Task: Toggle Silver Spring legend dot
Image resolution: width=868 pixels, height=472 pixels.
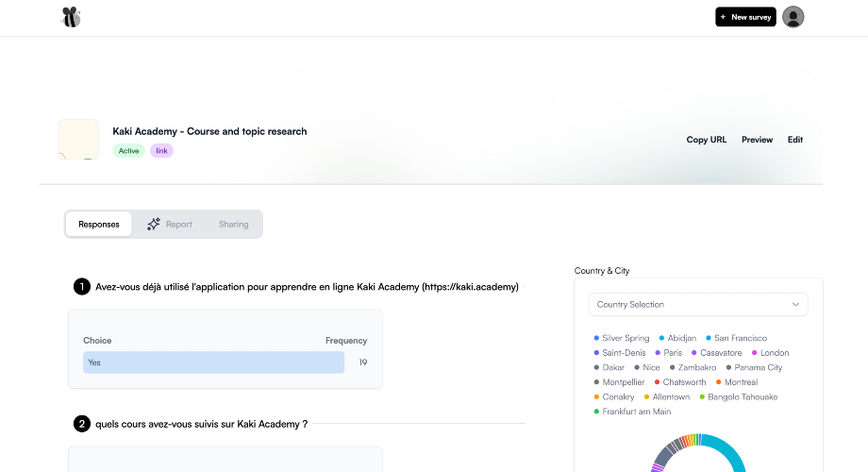Action: 596,338
